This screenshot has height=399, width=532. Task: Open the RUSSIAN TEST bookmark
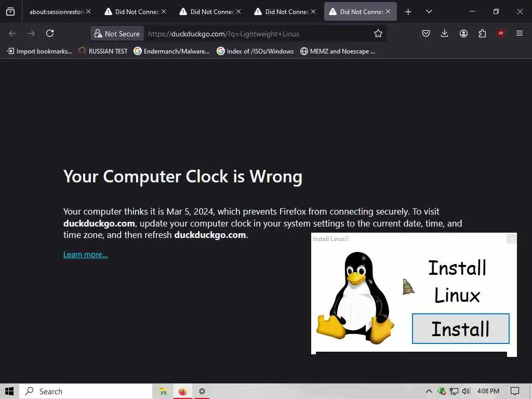[x=103, y=51]
